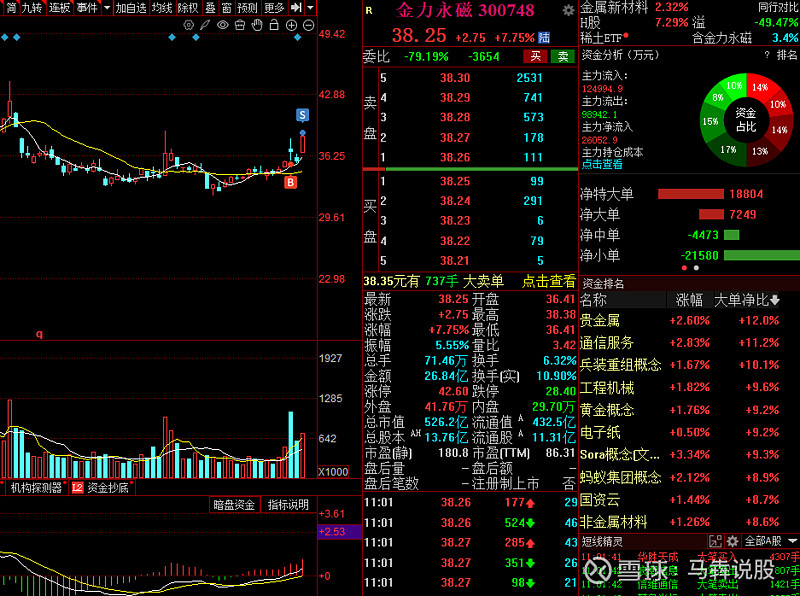Click the 金属新材料 sector label
Image resolution: width=800 pixels, height=596 pixels.
[614, 7]
